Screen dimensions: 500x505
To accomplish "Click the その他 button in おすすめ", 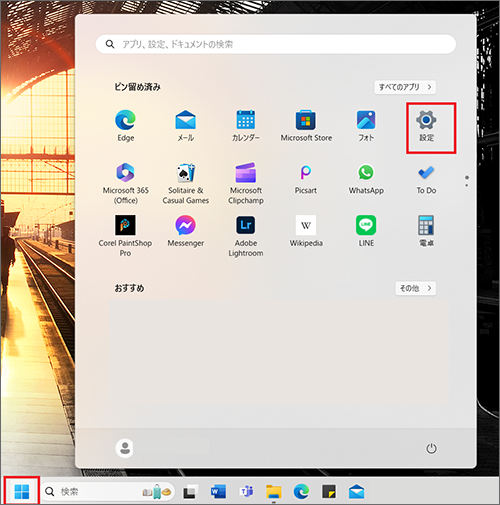I will [416, 288].
